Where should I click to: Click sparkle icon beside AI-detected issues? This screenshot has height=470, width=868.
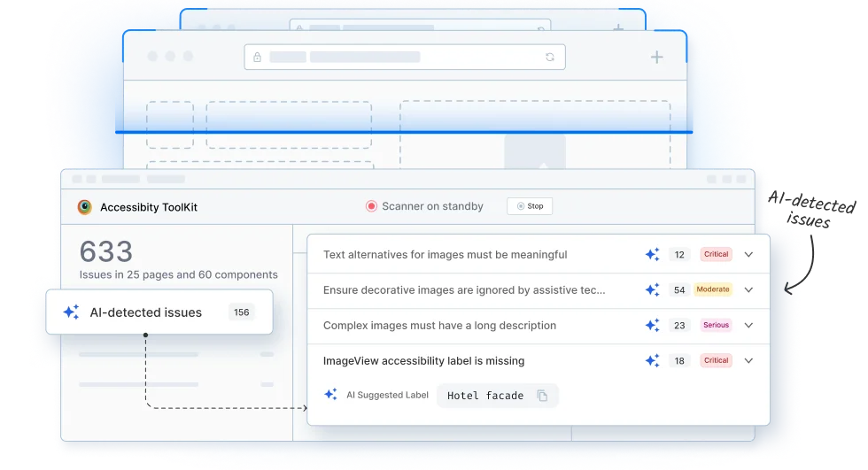71,312
